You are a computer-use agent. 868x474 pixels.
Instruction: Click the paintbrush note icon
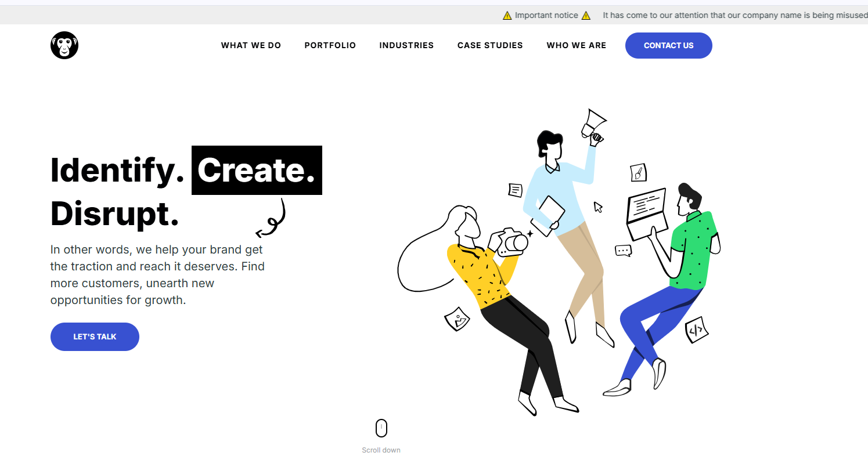click(x=639, y=172)
